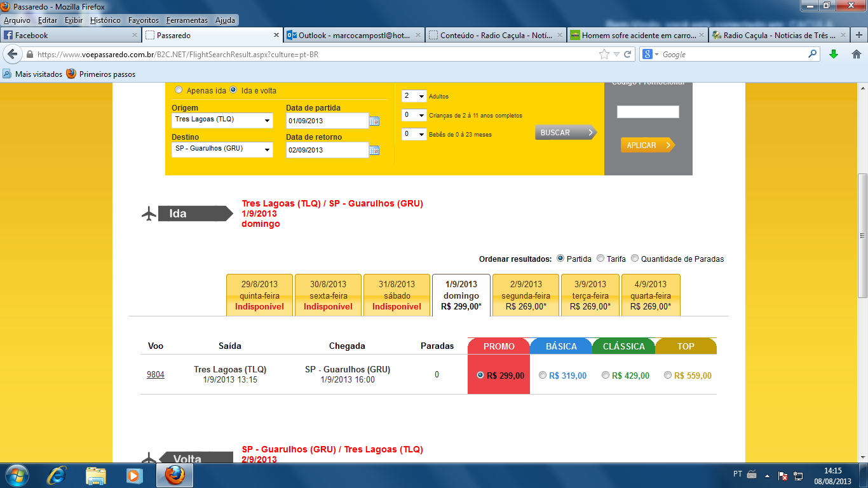Open Windows Explorer folder in taskbar
Screen dimensions: 868x488
[x=96, y=475]
